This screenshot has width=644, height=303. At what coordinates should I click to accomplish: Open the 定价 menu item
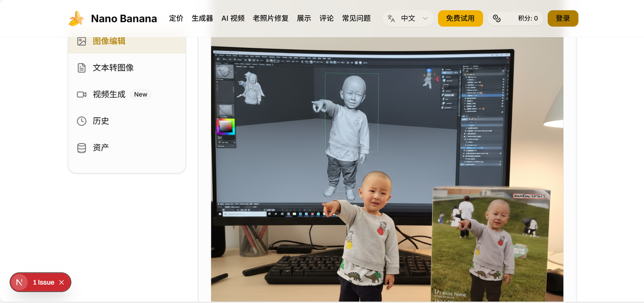(176, 19)
